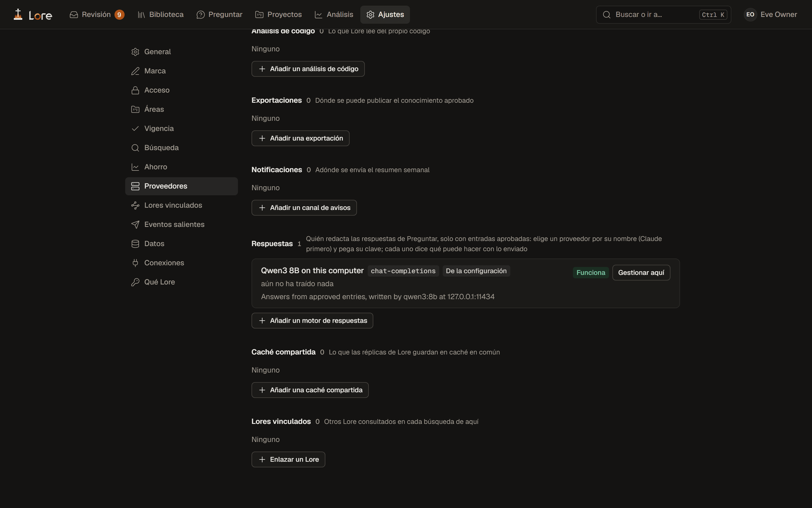
Task: Click the Datos database icon
Action: pos(135,244)
